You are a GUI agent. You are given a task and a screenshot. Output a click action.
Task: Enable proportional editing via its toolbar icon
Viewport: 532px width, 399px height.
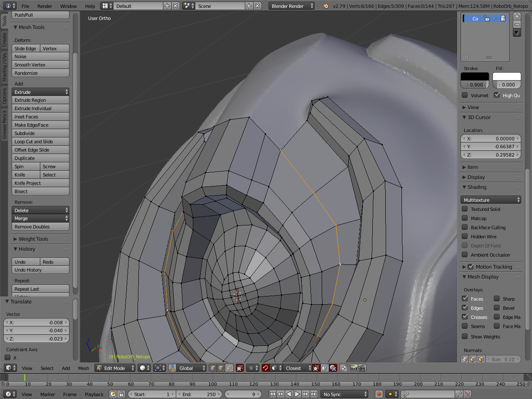pyautogui.click(x=251, y=368)
